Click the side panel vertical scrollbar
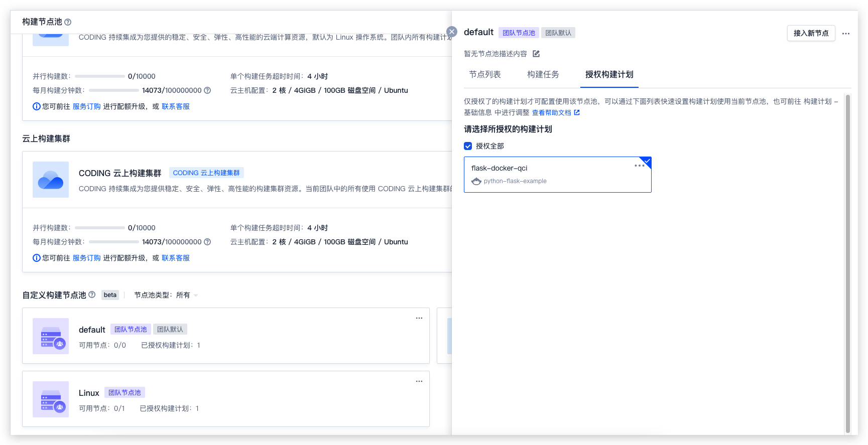This screenshot has width=868, height=445. 848,263
